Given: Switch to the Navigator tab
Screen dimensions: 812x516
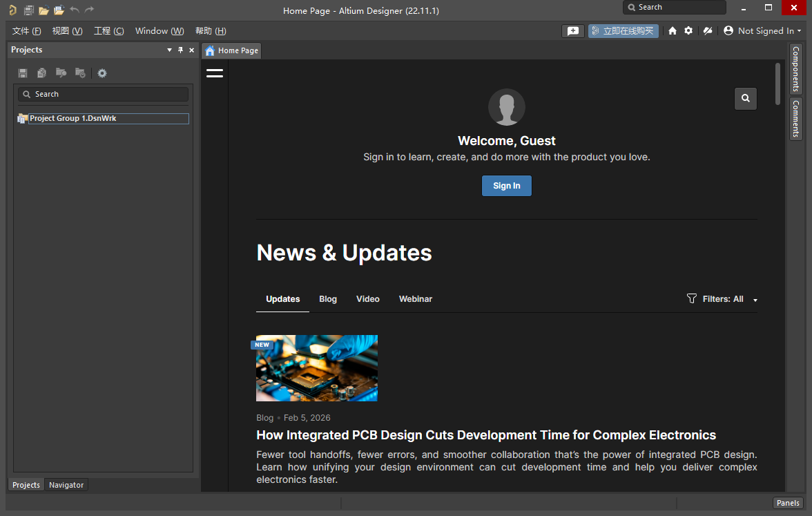Looking at the screenshot, I should 66,485.
